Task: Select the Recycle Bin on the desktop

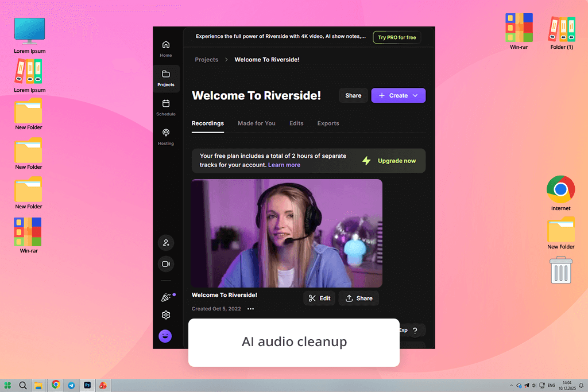Action: coord(561,270)
